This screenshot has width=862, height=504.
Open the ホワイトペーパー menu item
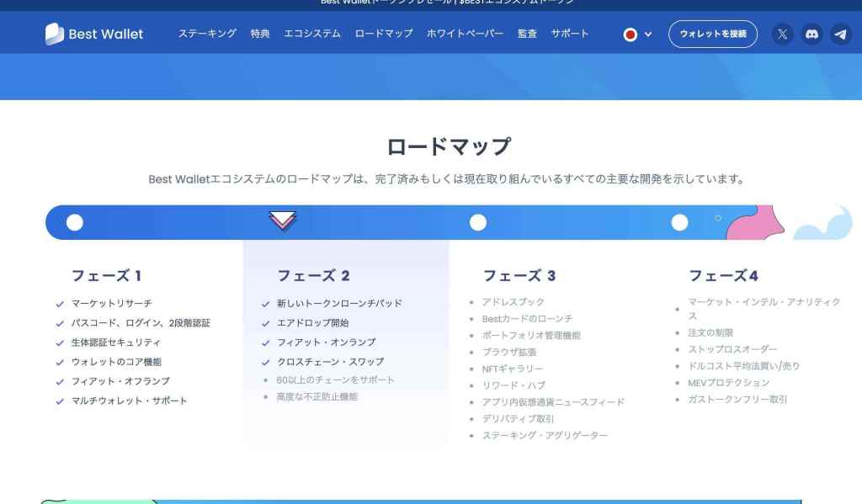(465, 34)
